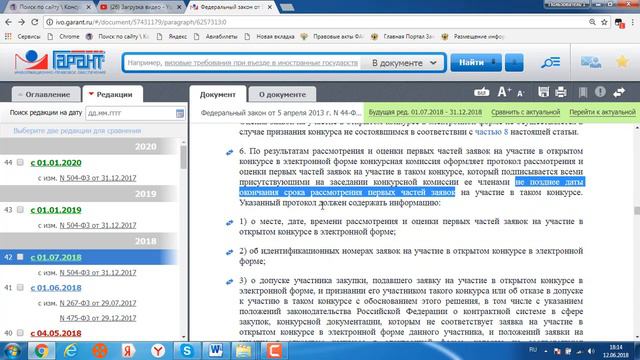Bookmark this page with address bar star

pos(604,22)
